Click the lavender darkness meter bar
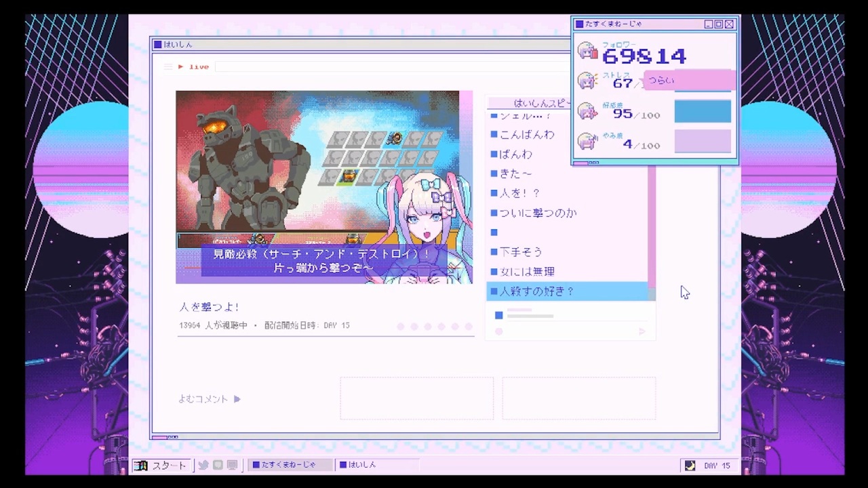Viewport: 868px width, 488px height. pyautogui.click(x=703, y=142)
